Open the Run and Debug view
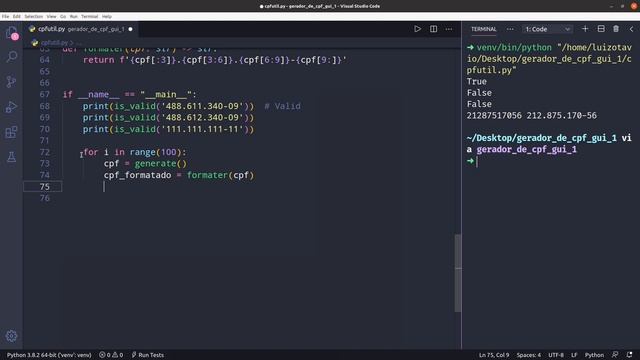 coord(11,107)
